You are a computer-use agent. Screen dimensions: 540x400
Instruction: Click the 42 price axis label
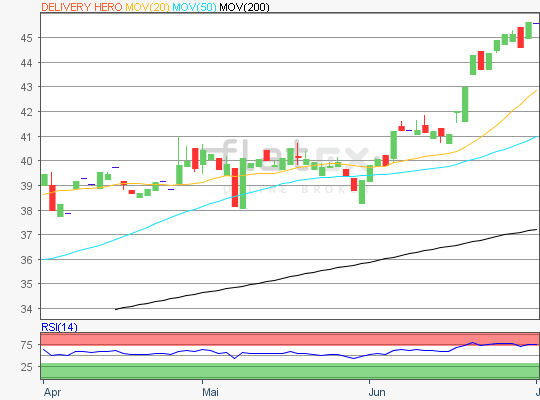click(x=27, y=112)
